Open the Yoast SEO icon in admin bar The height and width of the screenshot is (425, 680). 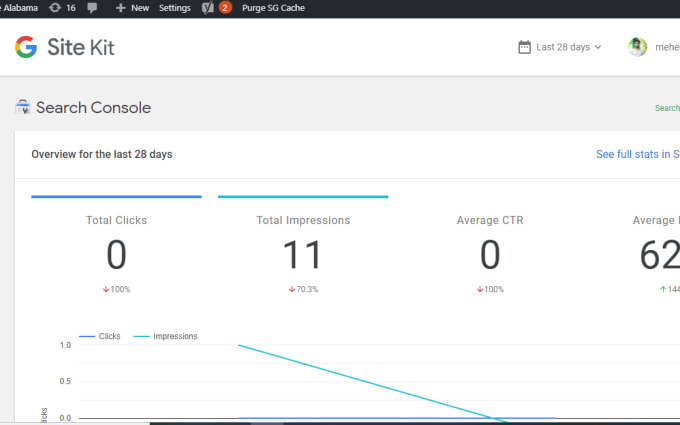click(x=208, y=8)
